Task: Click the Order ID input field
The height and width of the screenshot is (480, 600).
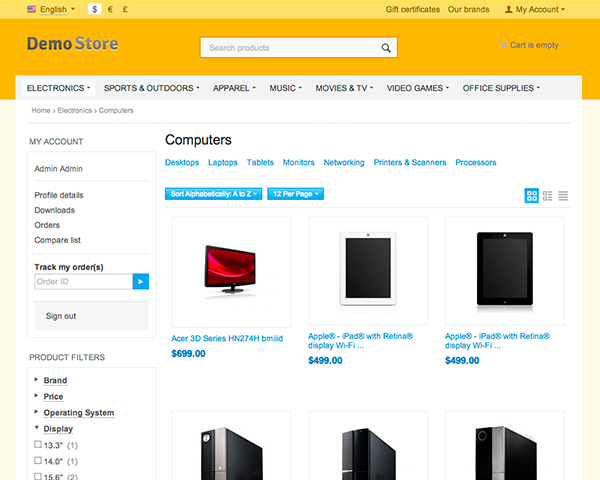Action: pyautogui.click(x=83, y=281)
